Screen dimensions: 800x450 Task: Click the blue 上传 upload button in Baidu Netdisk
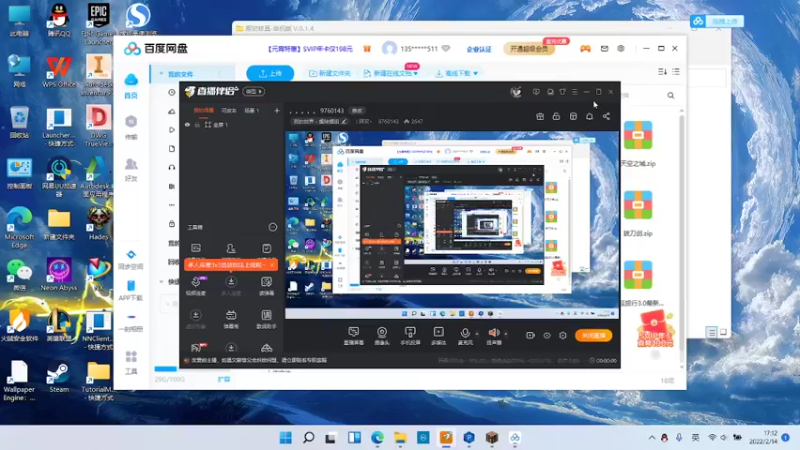(x=270, y=73)
